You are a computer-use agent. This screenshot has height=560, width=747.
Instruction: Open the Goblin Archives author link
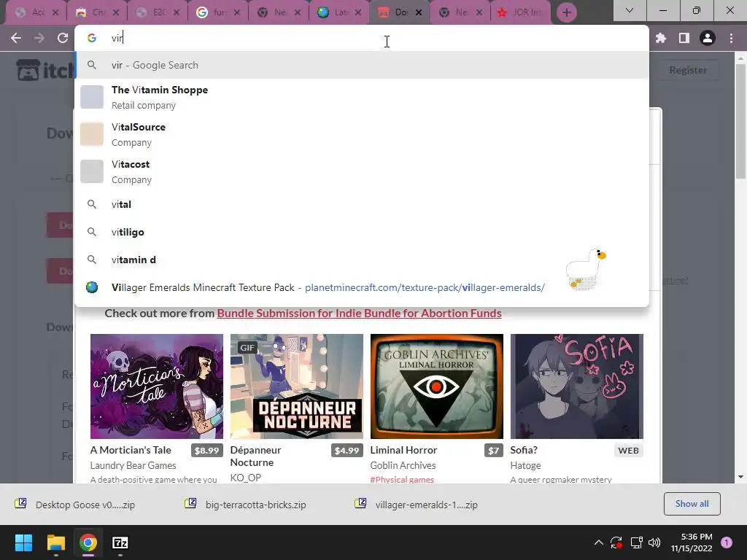tap(403, 465)
